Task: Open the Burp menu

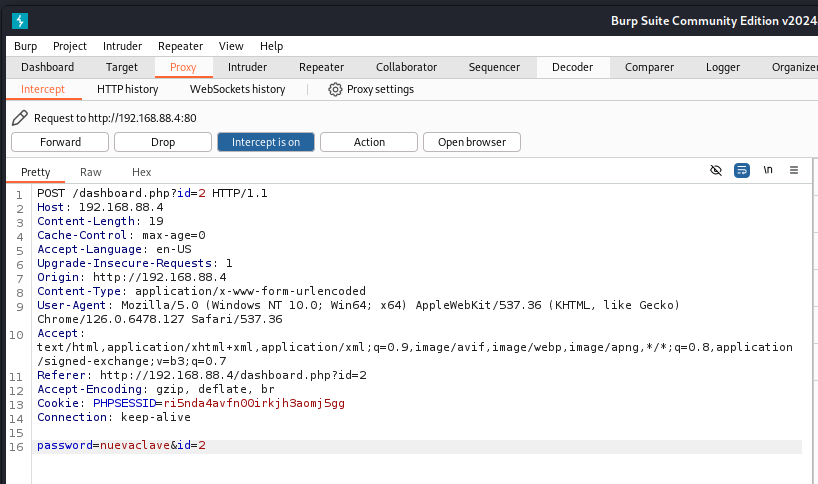Action: click(26, 46)
